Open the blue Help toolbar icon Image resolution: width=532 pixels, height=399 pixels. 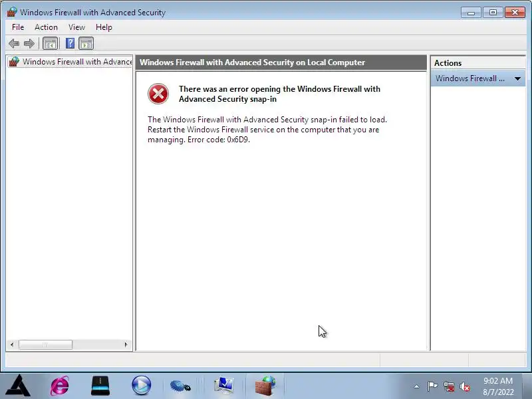coord(70,43)
